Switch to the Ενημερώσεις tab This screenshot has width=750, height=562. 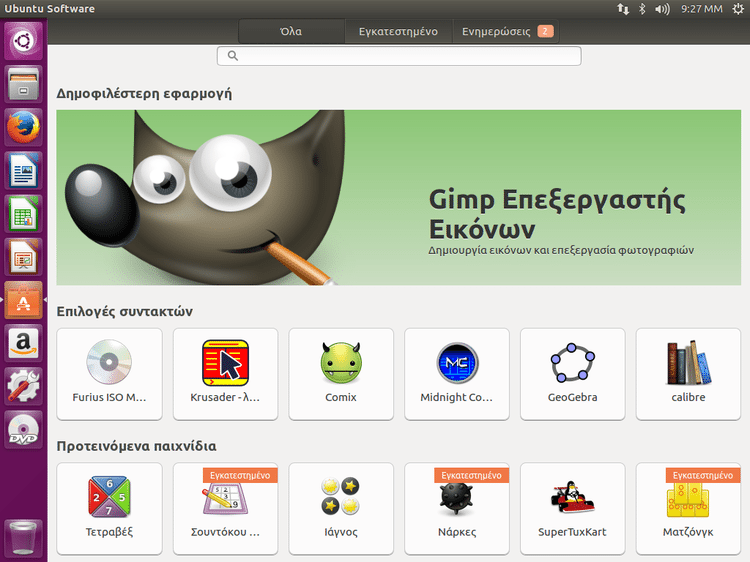[x=506, y=32]
